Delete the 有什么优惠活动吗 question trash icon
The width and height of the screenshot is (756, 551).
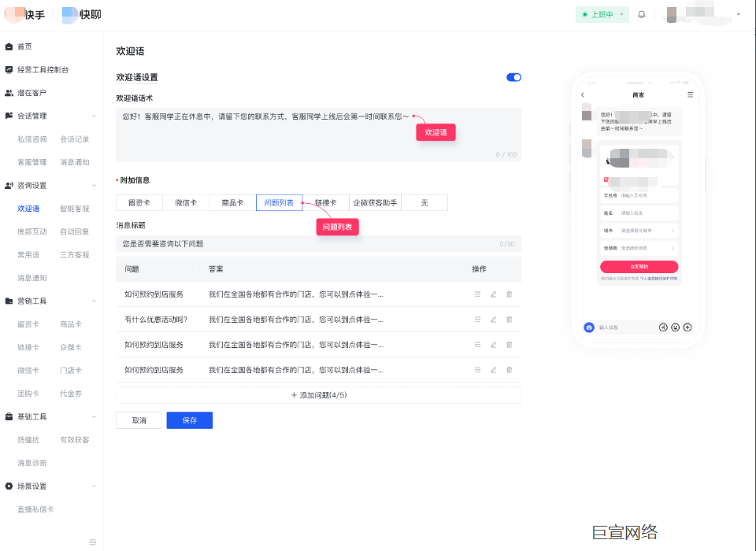tap(510, 320)
